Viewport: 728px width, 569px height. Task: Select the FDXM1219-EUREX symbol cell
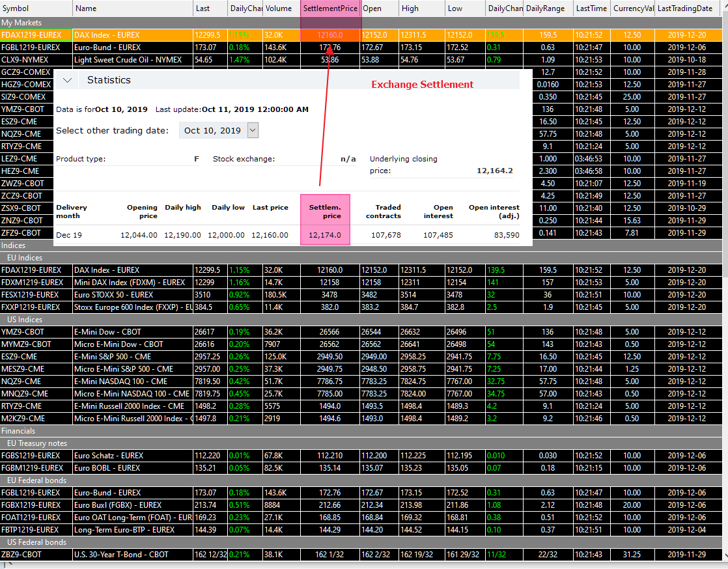36,283
